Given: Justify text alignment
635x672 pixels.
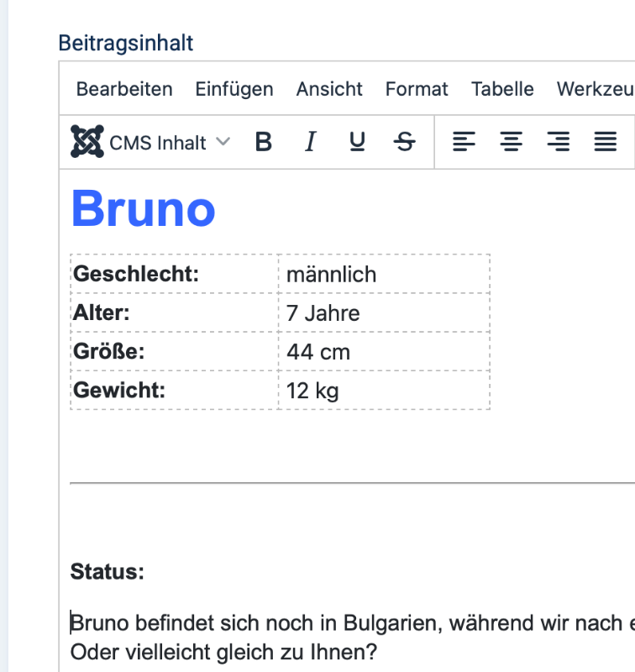Looking at the screenshot, I should pos(606,142).
